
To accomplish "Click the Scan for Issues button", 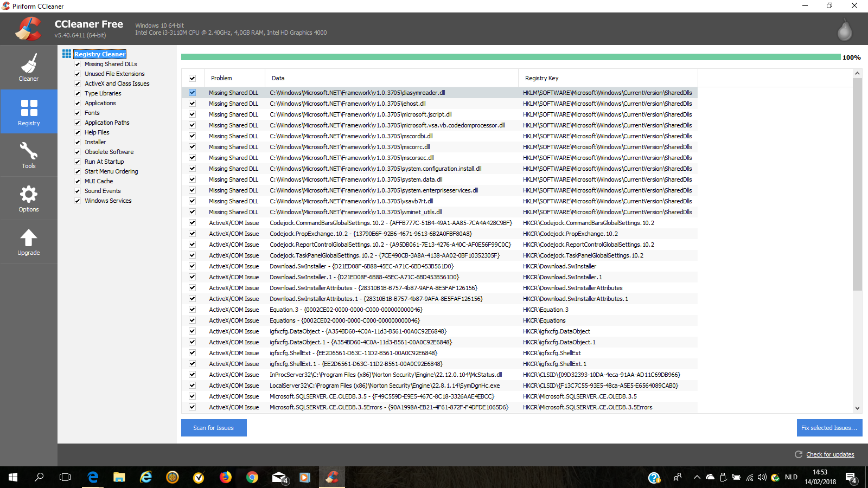I will click(214, 428).
